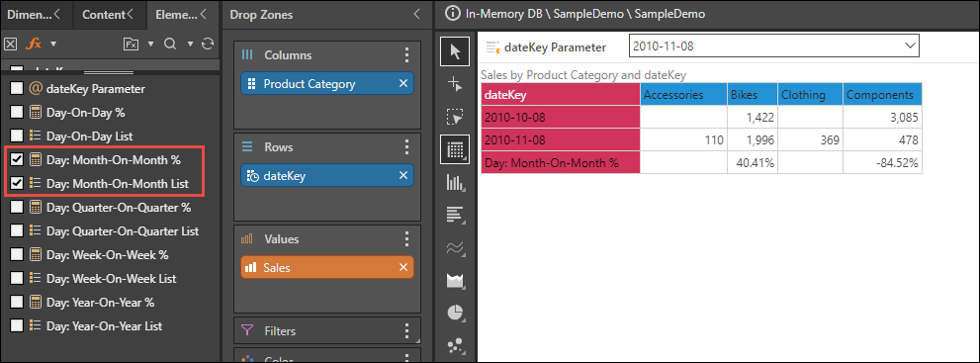Open the Dimensions tab
Viewport: 980px width, 363px height.
pos(34,15)
